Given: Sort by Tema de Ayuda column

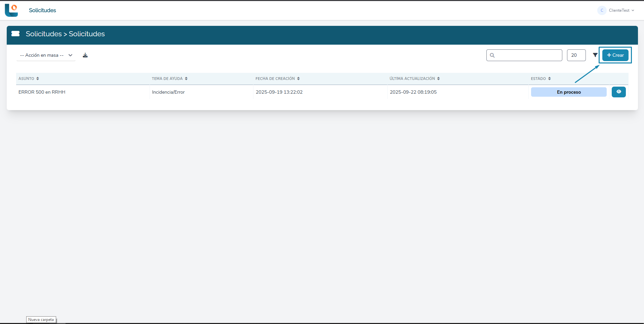Looking at the screenshot, I should pyautogui.click(x=186, y=79).
